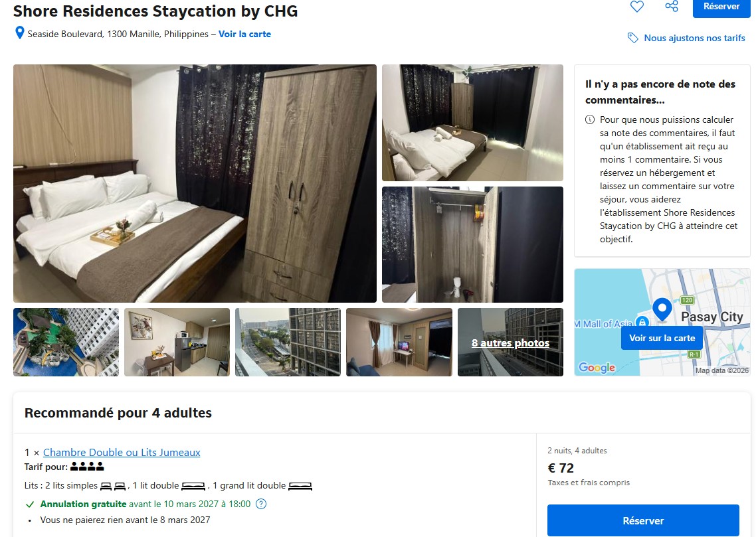
Task: Click the location pin beside the address
Action: tap(19, 33)
